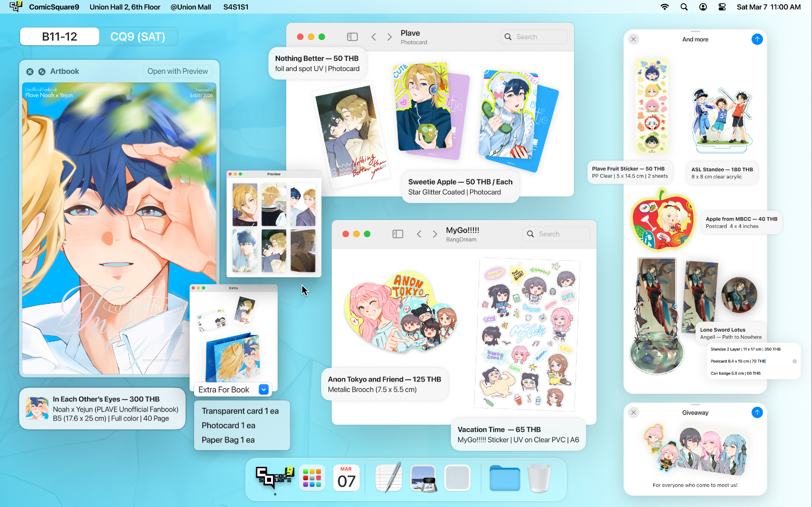Viewport: 812px width, 507px height.
Task: Click the sidebar toggle in Plave window
Action: (x=352, y=37)
